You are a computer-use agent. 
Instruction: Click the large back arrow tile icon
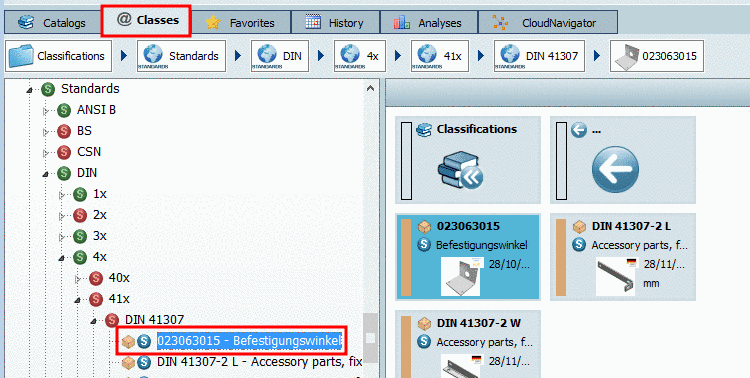pyautogui.click(x=615, y=170)
